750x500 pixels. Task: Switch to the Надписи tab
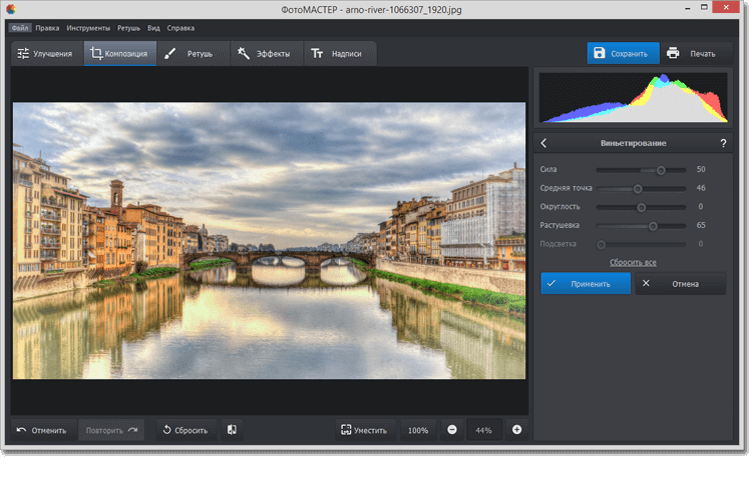tap(339, 53)
